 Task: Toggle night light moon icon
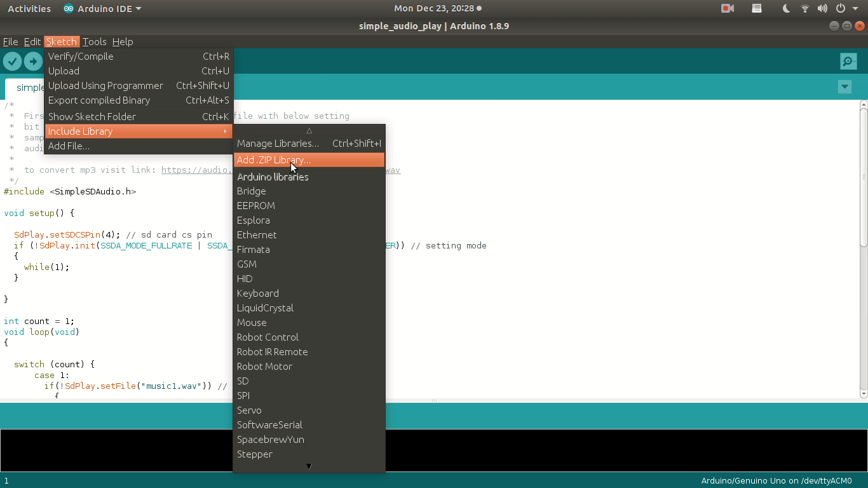pos(787,8)
